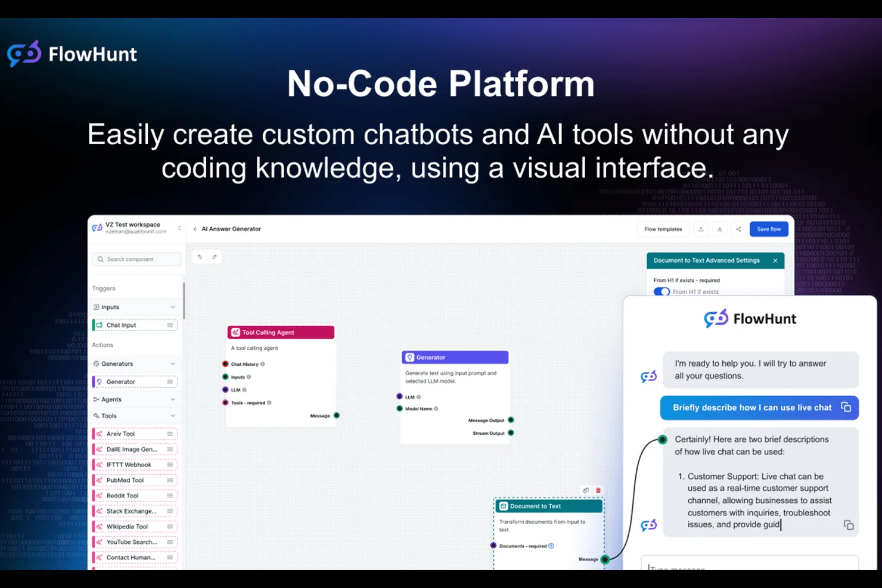Click the LLM port on Tool Calling Agent
The width and height of the screenshot is (882, 588).
[225, 390]
